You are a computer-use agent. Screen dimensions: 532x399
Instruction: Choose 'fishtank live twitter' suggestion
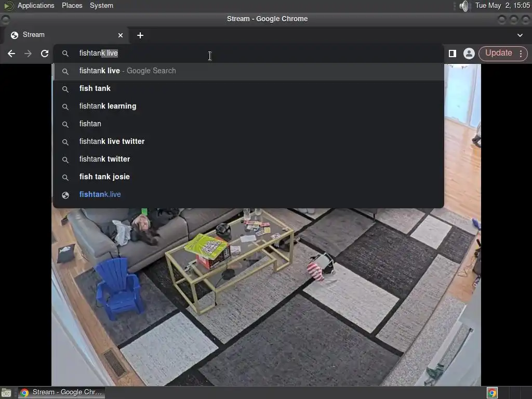[248, 141]
